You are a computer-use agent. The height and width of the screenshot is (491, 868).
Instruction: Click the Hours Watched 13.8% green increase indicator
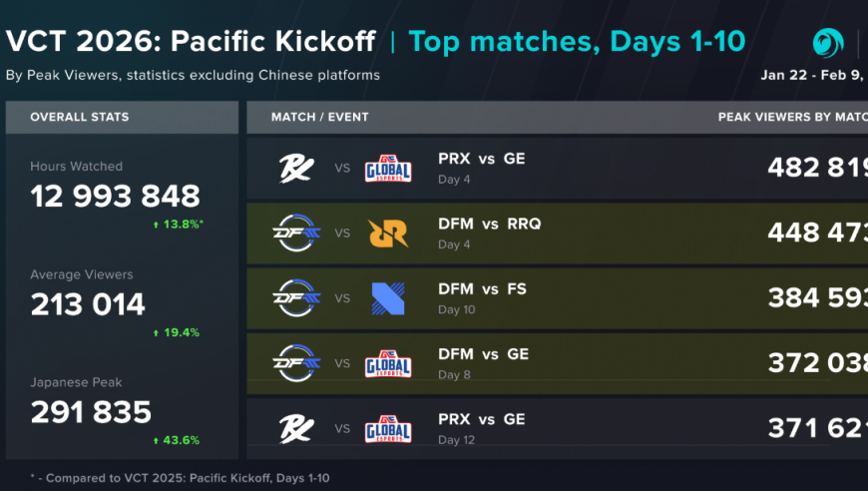coord(178,225)
